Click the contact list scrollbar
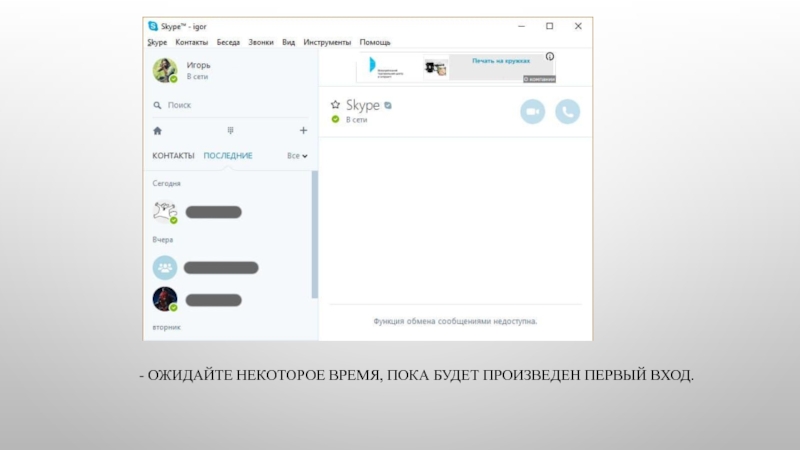 click(314, 235)
